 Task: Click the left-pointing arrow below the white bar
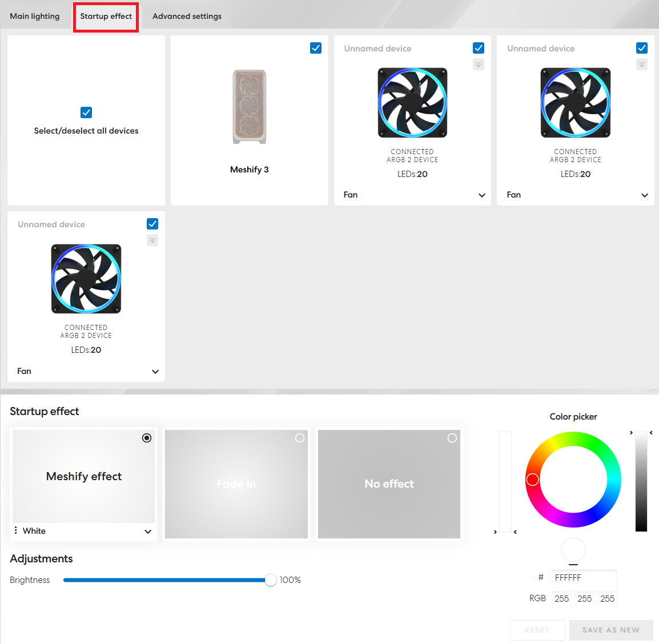(515, 532)
